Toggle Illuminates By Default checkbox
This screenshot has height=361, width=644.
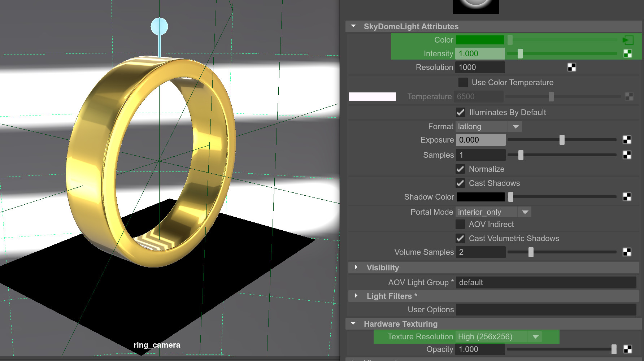461,112
